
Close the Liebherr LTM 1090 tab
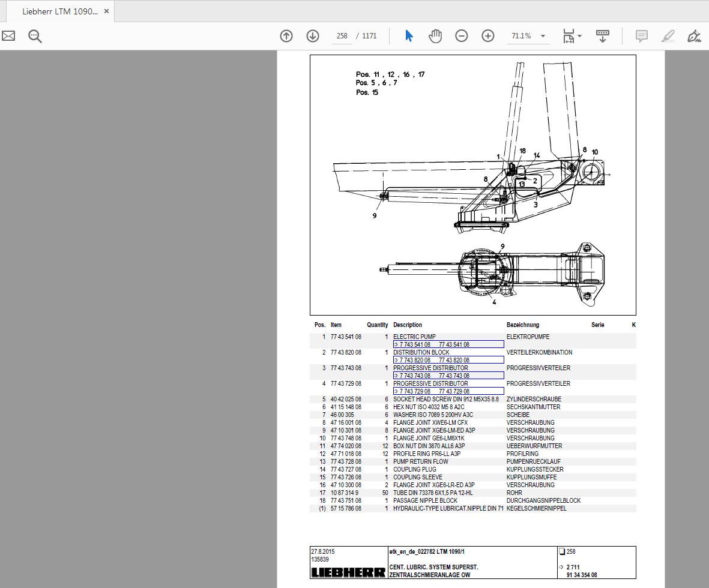(x=106, y=11)
